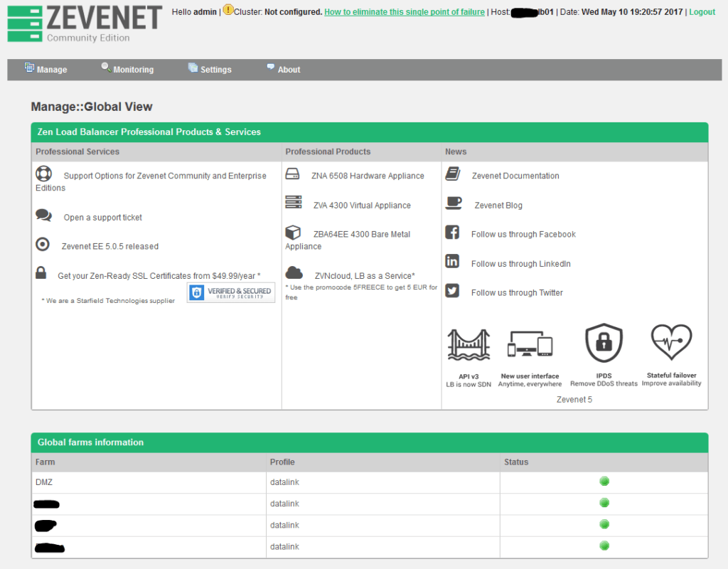Click the LinkedIn icon

[x=452, y=261]
